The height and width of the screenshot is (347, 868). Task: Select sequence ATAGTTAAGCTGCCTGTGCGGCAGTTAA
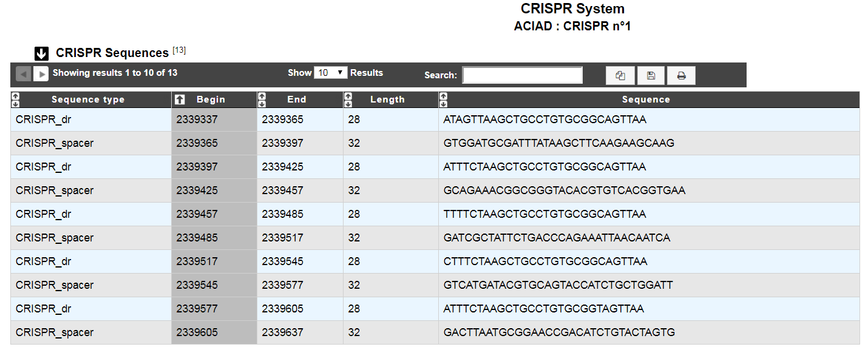544,120
